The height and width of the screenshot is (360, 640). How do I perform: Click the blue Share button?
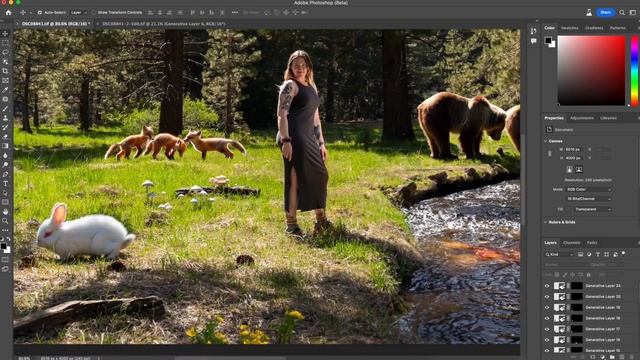click(605, 13)
